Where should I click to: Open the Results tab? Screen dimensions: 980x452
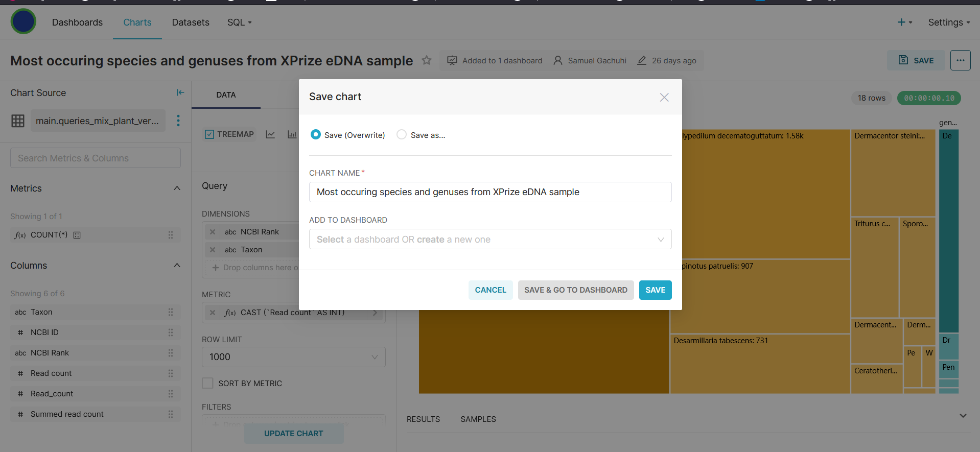423,419
